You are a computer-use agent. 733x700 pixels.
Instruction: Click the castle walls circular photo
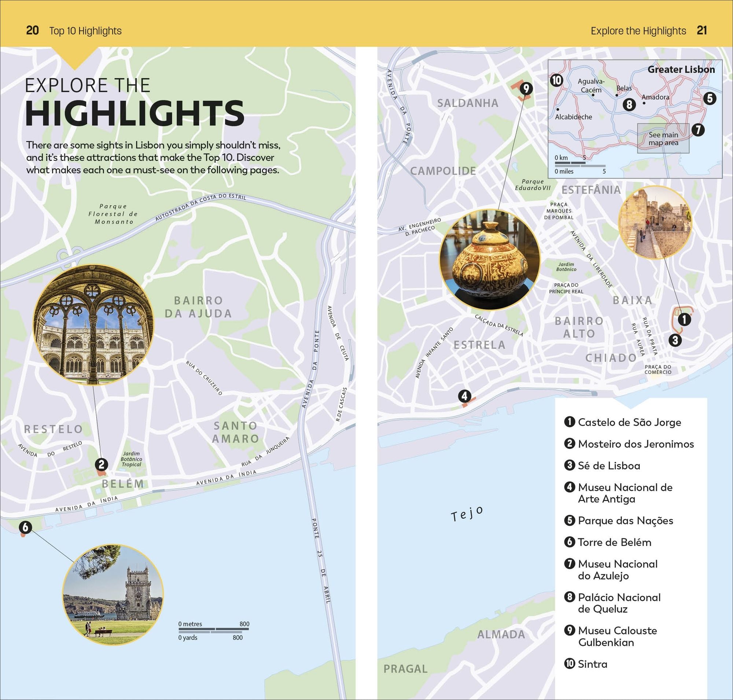point(655,223)
